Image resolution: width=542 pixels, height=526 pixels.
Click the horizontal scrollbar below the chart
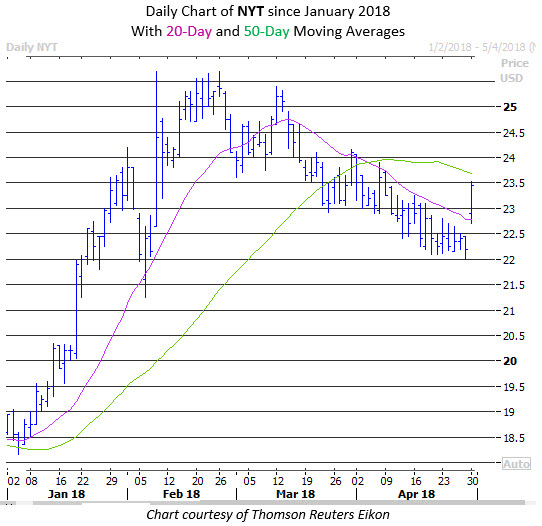coord(263,503)
